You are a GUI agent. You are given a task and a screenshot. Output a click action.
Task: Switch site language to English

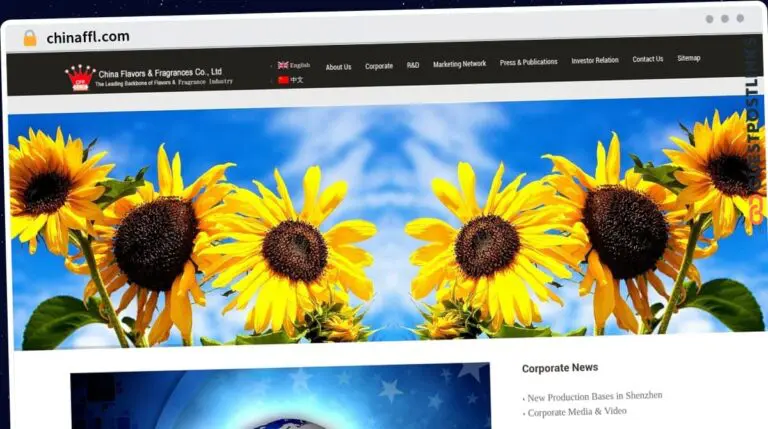300,65
